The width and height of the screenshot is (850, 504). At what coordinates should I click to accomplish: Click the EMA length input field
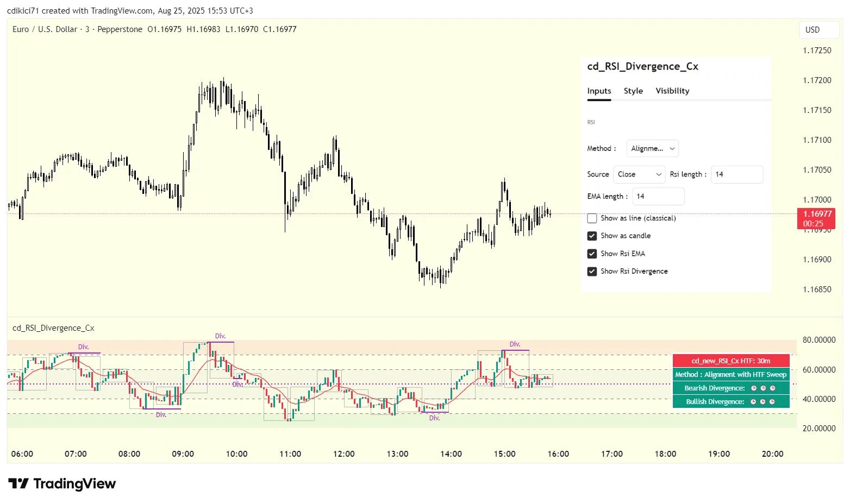coord(658,197)
